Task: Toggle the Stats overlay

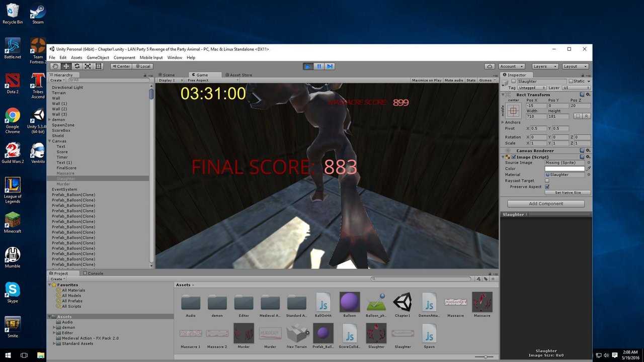Action: point(471,80)
